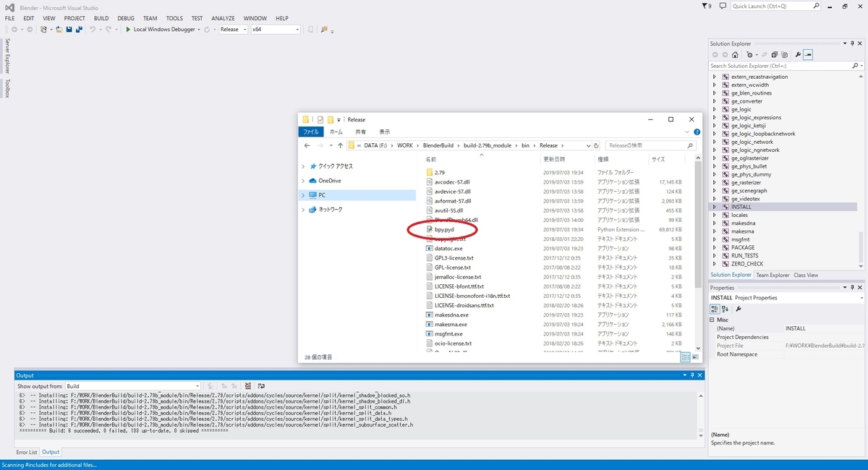Collapse the Misc section in Properties
Viewport: 868px width, 470px height.
(713, 320)
